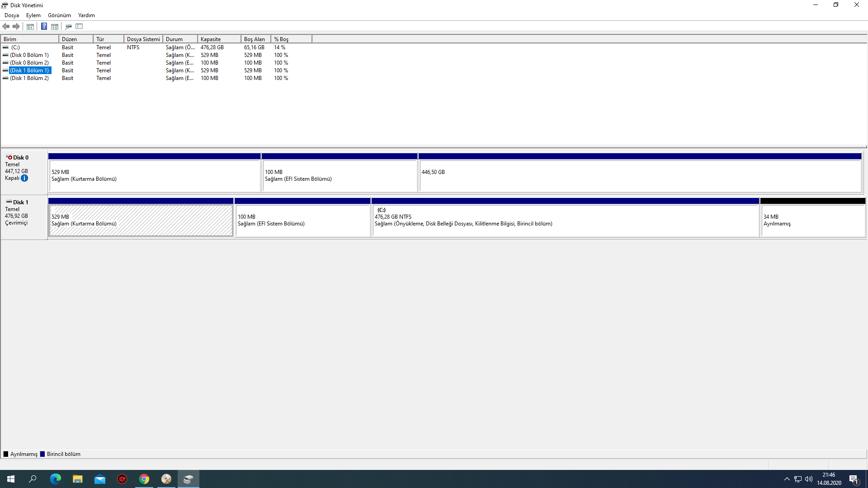Click the Dosya Sistemi column header
The height and width of the screenshot is (488, 868).
[x=143, y=39]
